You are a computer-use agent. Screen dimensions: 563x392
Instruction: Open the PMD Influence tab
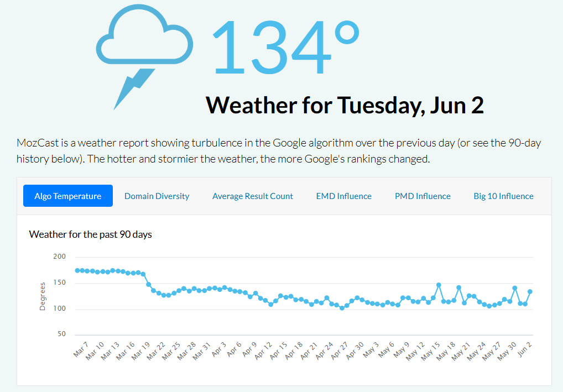pyautogui.click(x=423, y=196)
